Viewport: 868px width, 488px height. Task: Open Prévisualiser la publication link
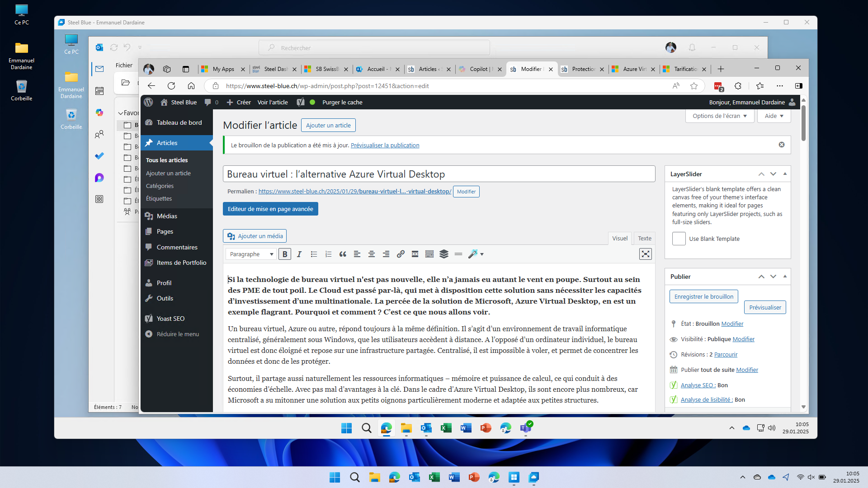tap(385, 145)
